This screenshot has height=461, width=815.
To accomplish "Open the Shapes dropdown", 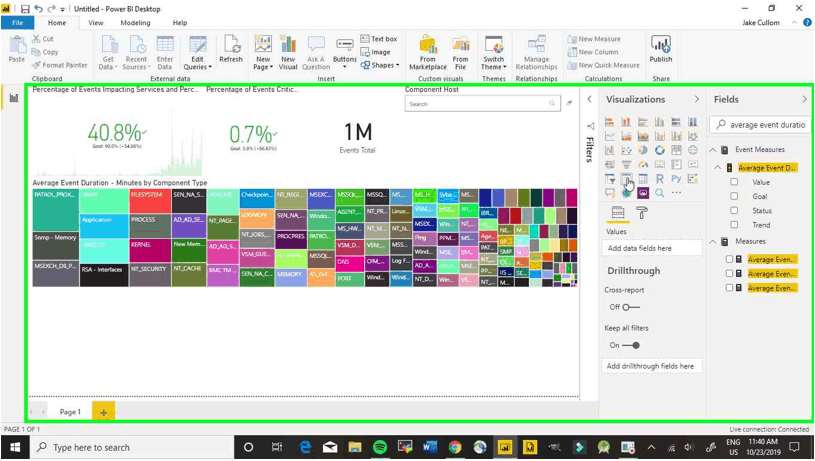I will [x=380, y=65].
